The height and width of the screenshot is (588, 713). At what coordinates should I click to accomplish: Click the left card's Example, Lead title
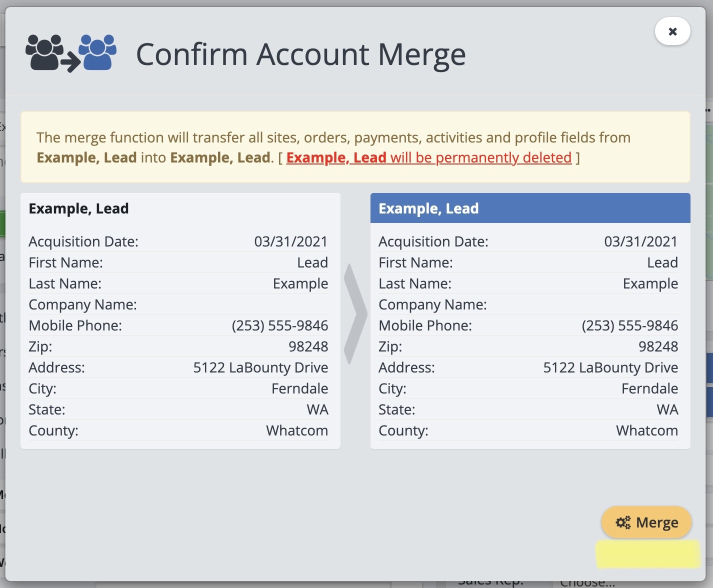78,208
